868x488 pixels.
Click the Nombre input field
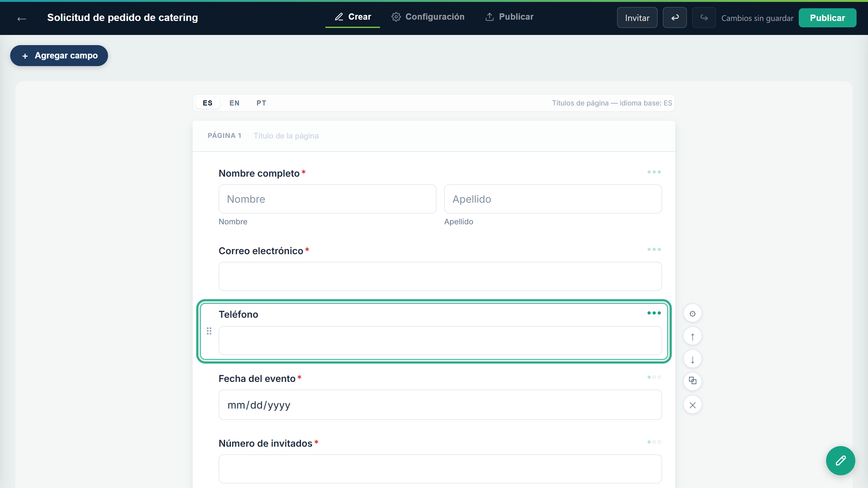(328, 199)
